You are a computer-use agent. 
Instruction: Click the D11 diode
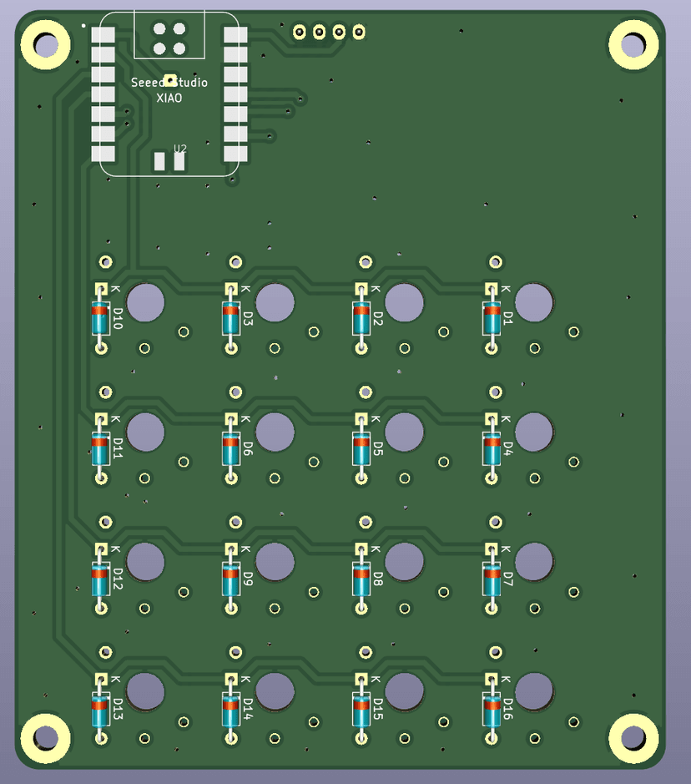pyautogui.click(x=101, y=449)
